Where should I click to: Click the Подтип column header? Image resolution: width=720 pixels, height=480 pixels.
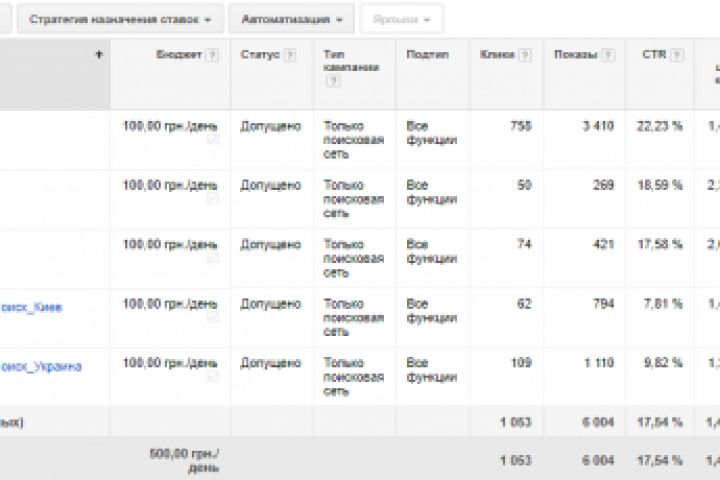coord(421,55)
